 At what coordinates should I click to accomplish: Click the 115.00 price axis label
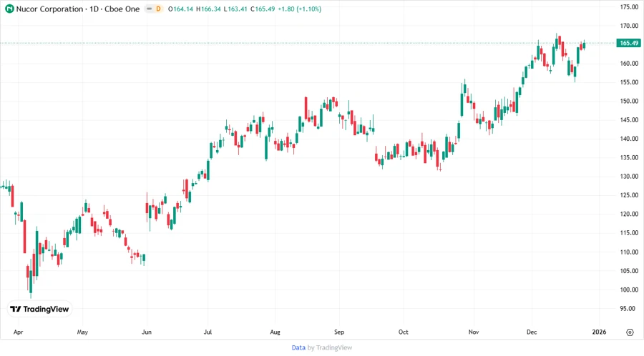pos(629,233)
